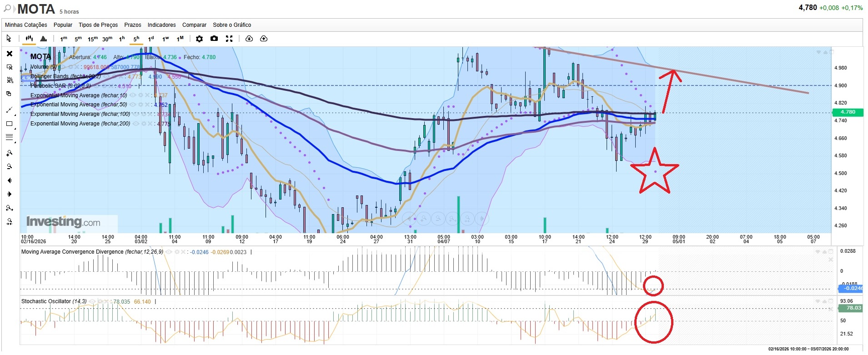Click the horizontal compress zoom icon

click(x=9, y=222)
